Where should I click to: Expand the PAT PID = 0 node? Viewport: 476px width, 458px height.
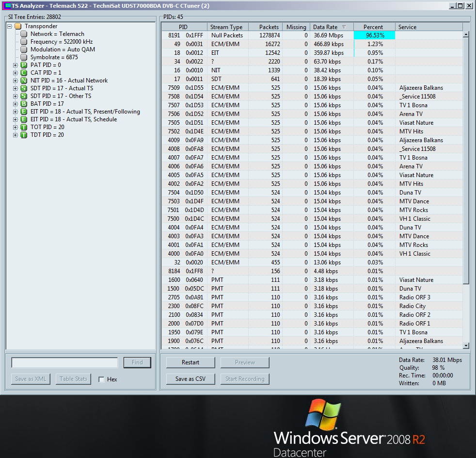click(15, 65)
